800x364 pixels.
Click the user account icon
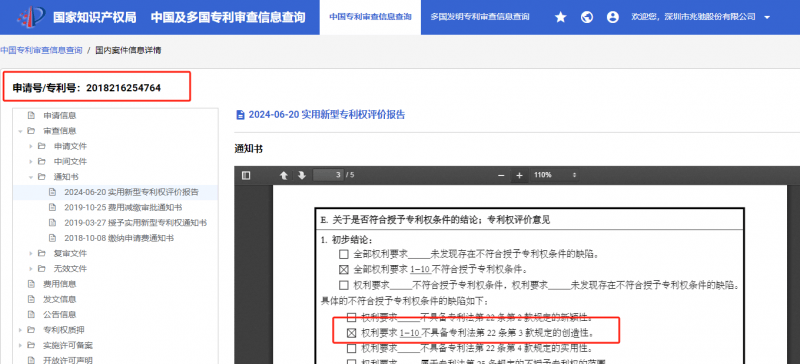613,17
